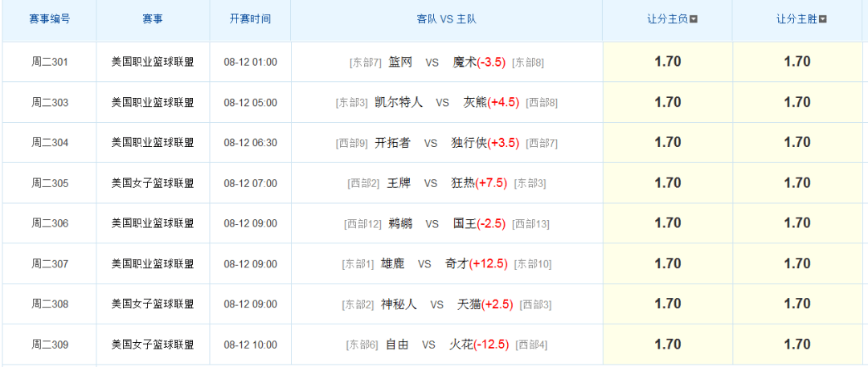
Task: Pick 让分主负 odds for 自由 vs 火花
Action: pyautogui.click(x=667, y=345)
